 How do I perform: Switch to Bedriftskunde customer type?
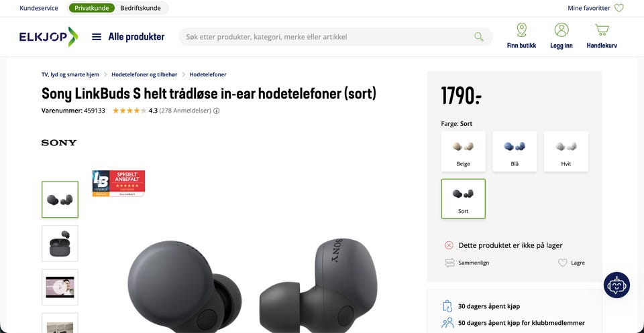pos(140,8)
